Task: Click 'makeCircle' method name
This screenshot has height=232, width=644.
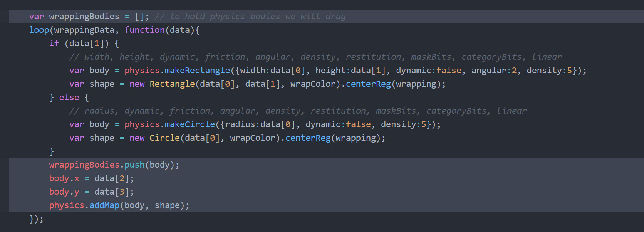Action: (x=190, y=124)
